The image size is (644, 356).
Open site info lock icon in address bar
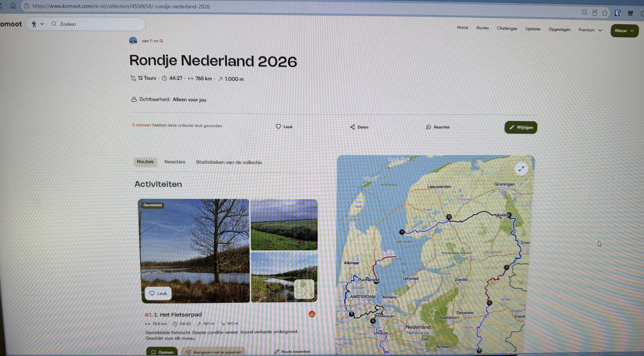26,6
